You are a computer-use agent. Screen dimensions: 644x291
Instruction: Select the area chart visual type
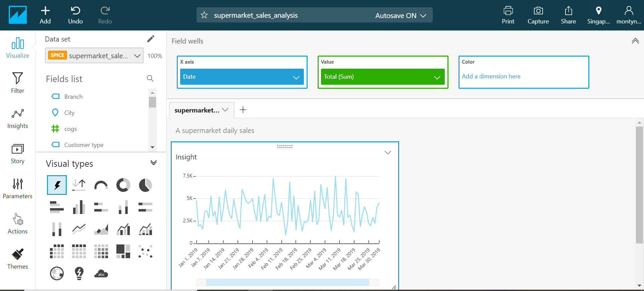click(101, 229)
